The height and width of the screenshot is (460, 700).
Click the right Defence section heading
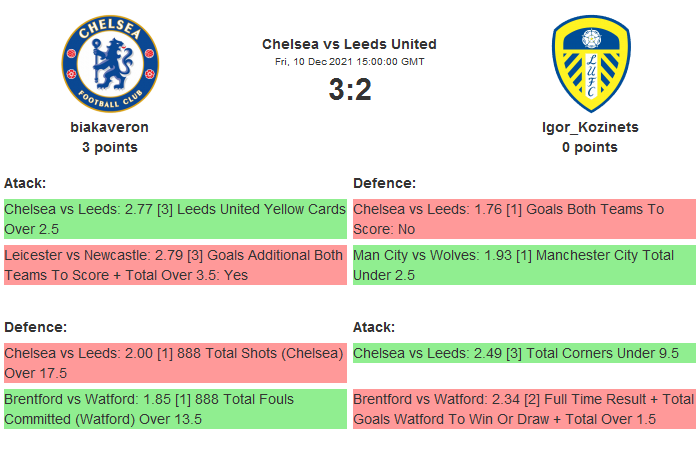pos(385,183)
